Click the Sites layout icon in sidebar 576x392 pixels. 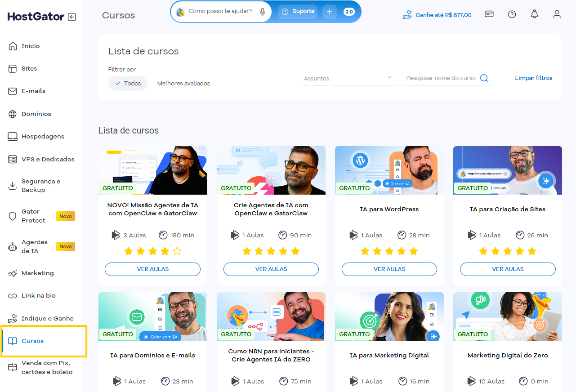(13, 68)
